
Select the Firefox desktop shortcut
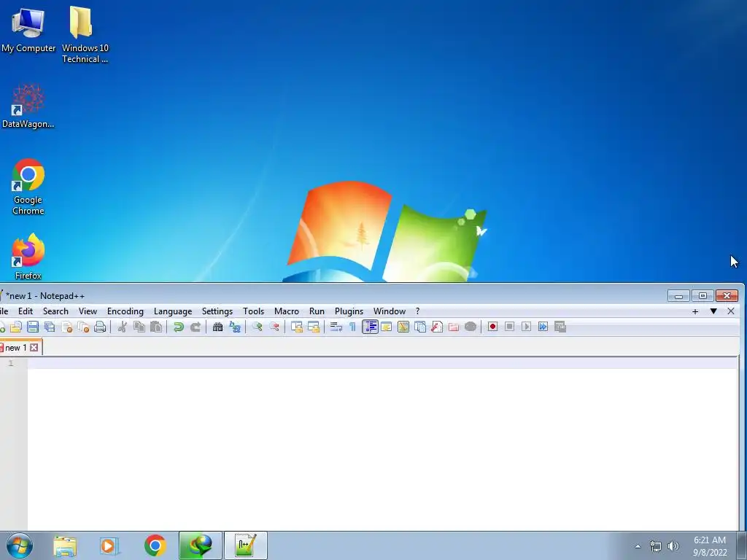tap(28, 256)
